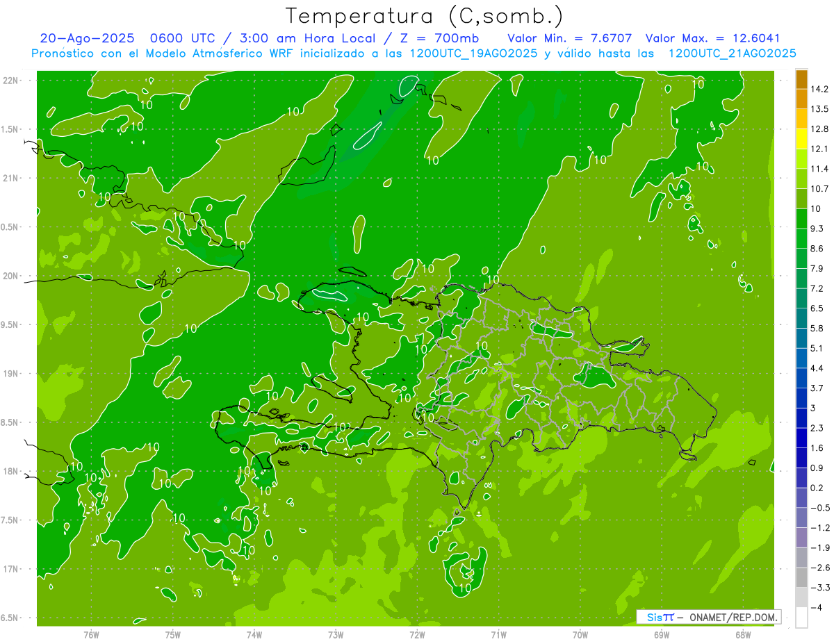Click the "11.4" color scale label
The width and height of the screenshot is (834, 644).
(x=820, y=169)
